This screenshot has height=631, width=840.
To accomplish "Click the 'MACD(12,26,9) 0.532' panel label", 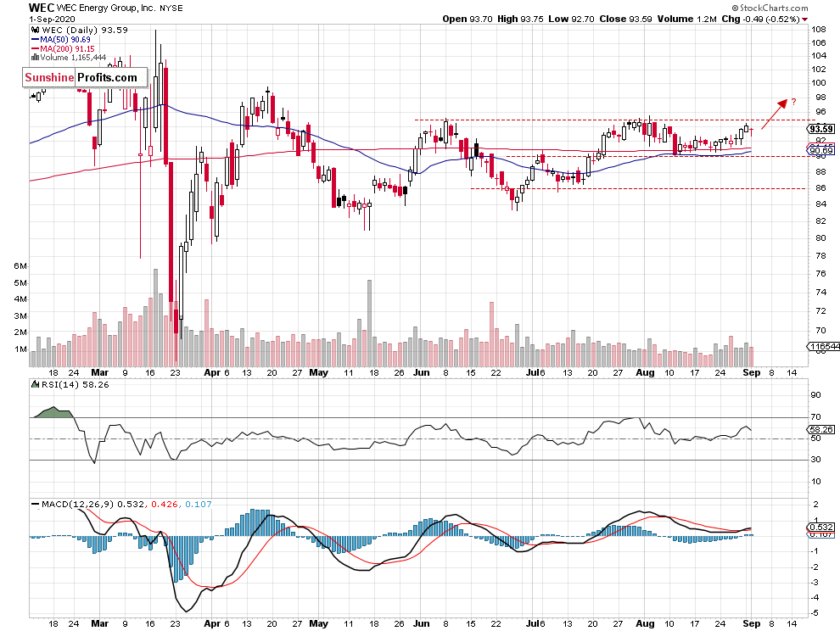I will pos(92,504).
